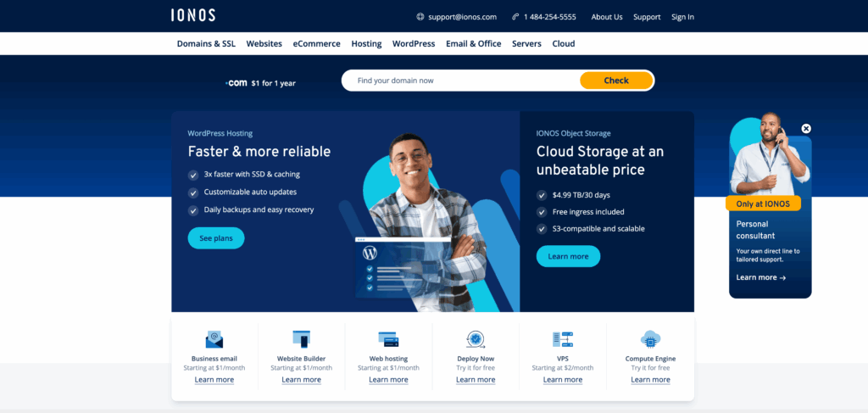Click the Deploy Now icon
This screenshot has height=413, width=868.
476,339
